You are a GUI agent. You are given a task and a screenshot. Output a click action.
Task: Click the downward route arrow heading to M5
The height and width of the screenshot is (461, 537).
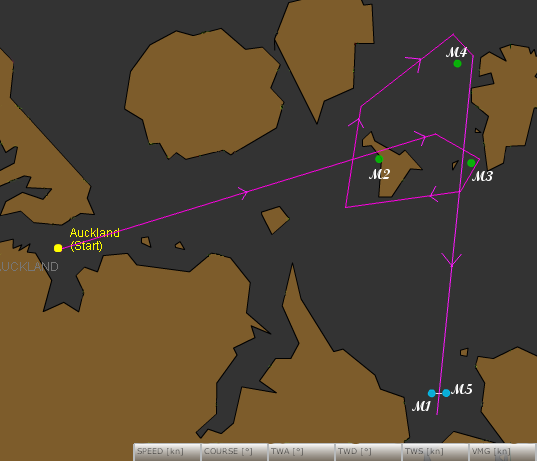(452, 260)
